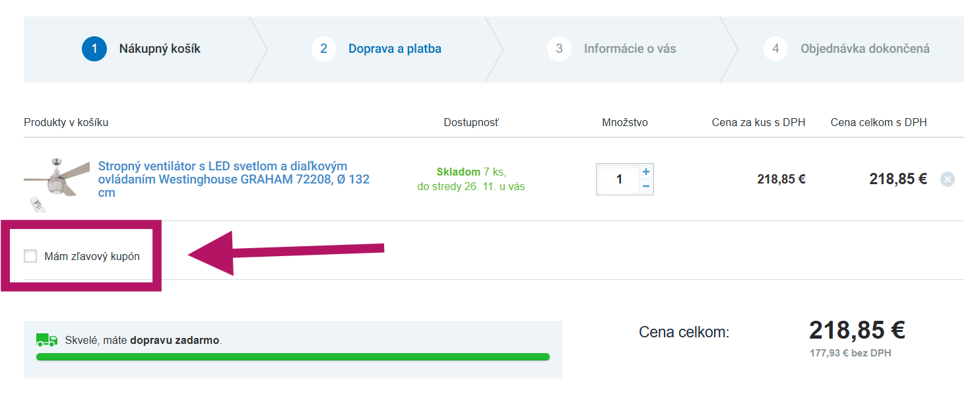The height and width of the screenshot is (400, 980).
Task: Select the "Nákupný košík" step label
Action: pyautogui.click(x=160, y=49)
